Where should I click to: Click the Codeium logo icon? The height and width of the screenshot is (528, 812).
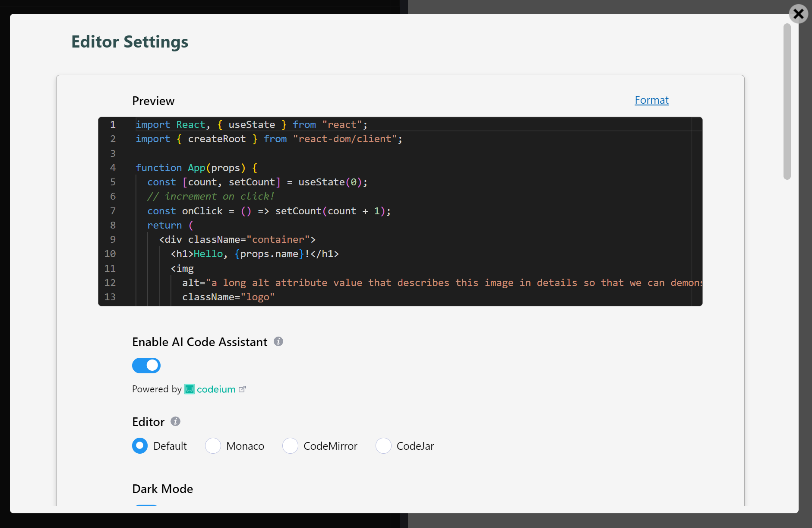[190, 389]
